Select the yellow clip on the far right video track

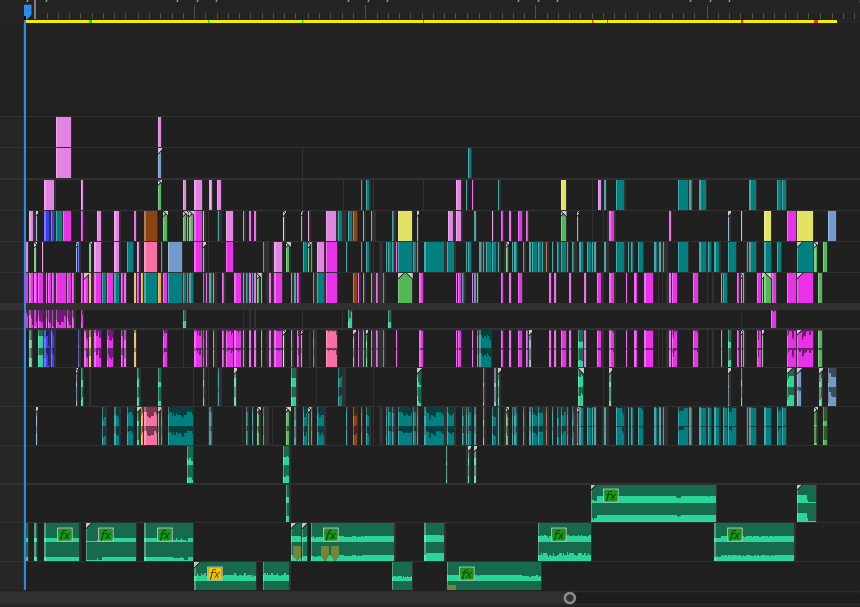pos(804,226)
